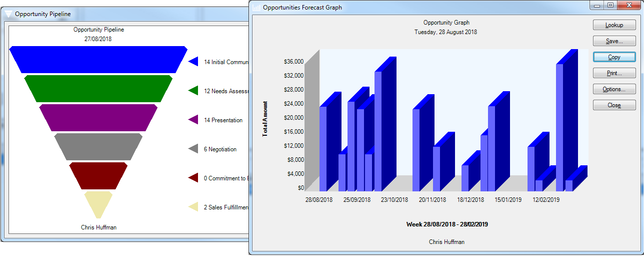Maximize the Opportunities Forecast Graph window
Viewport: 644px width, 256px height.
coord(610,6)
